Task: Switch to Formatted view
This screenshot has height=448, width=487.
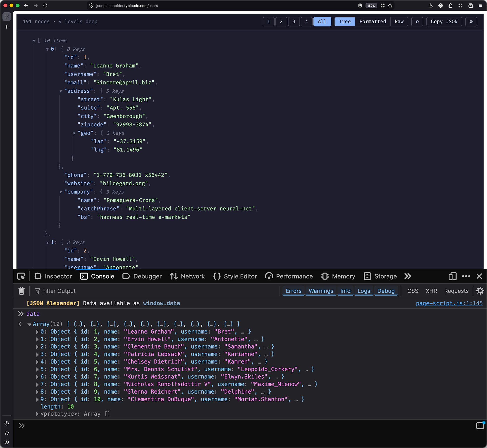Action: (373, 22)
